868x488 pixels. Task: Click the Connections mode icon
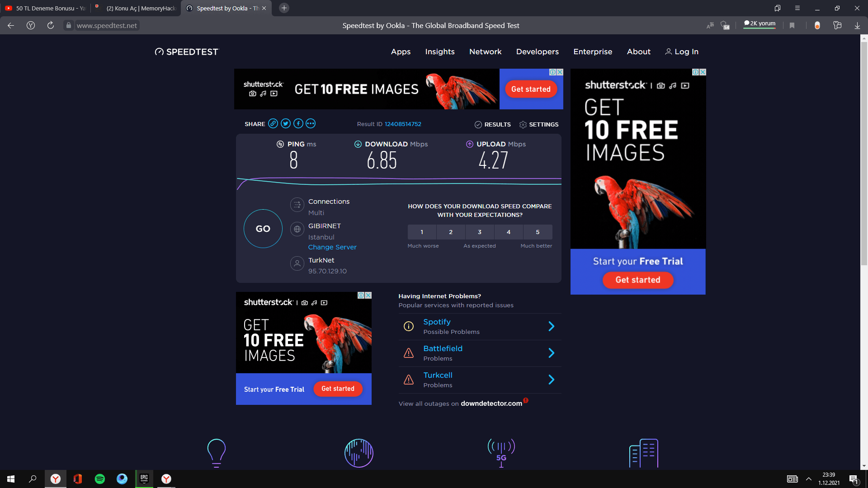coord(297,205)
